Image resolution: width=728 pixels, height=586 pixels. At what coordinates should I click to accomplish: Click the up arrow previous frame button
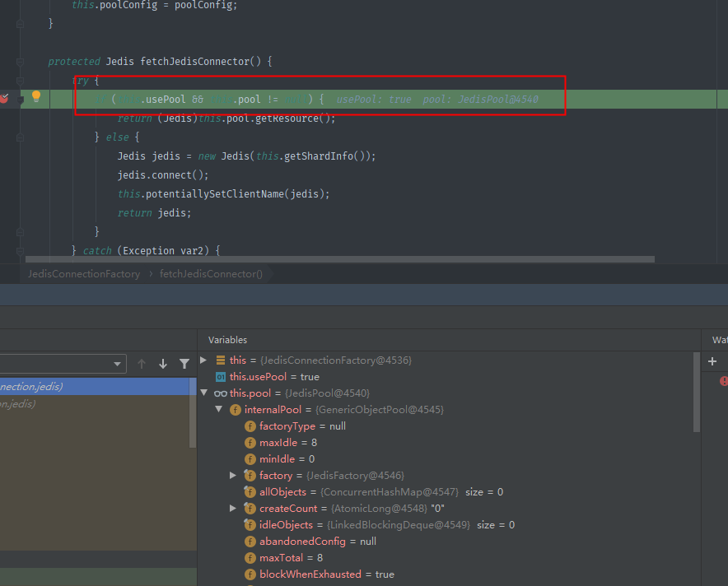click(x=142, y=364)
